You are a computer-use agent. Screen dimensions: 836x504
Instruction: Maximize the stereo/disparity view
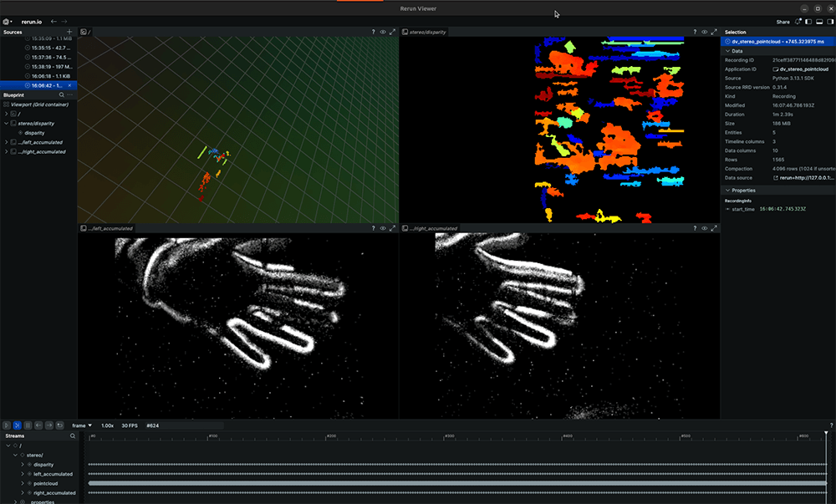click(714, 32)
